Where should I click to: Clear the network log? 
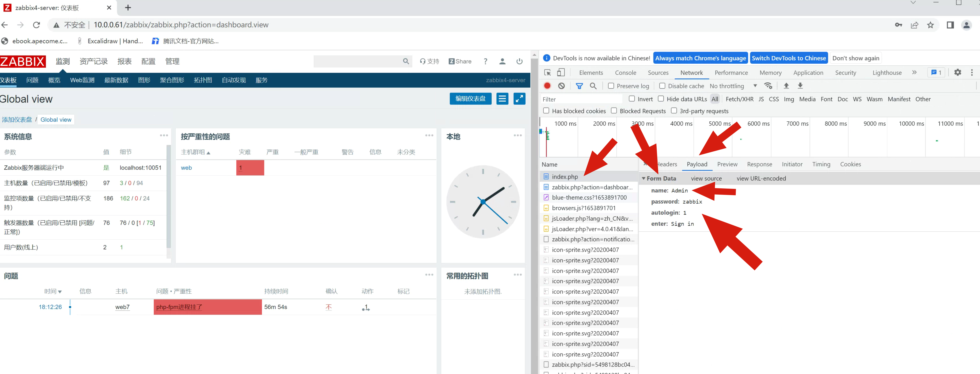561,86
